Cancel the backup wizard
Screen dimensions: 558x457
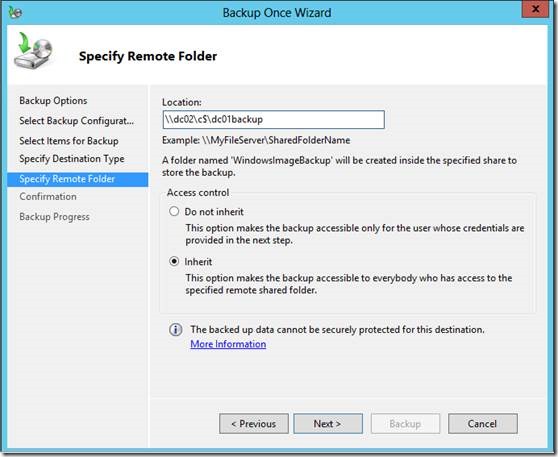pyautogui.click(x=483, y=424)
